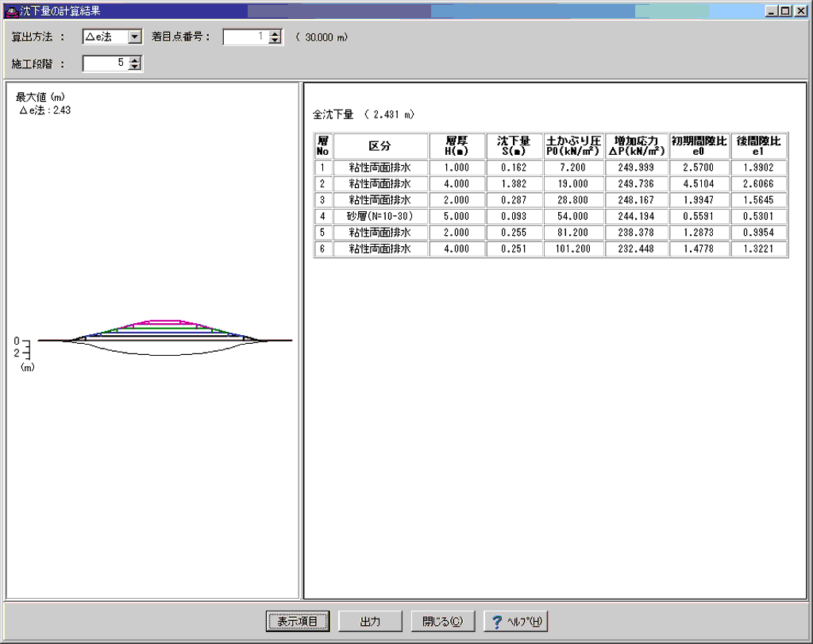Screen dimensions: 813x644
Task: Click the 施工段階 input field
Action: point(106,64)
